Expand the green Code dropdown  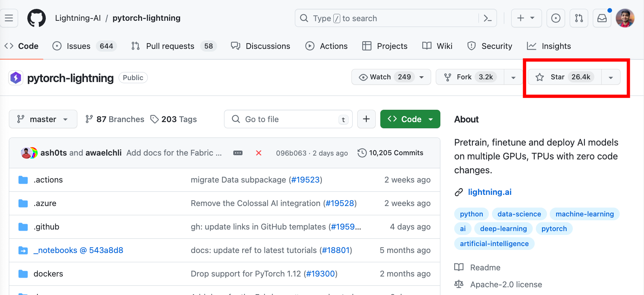pos(410,119)
